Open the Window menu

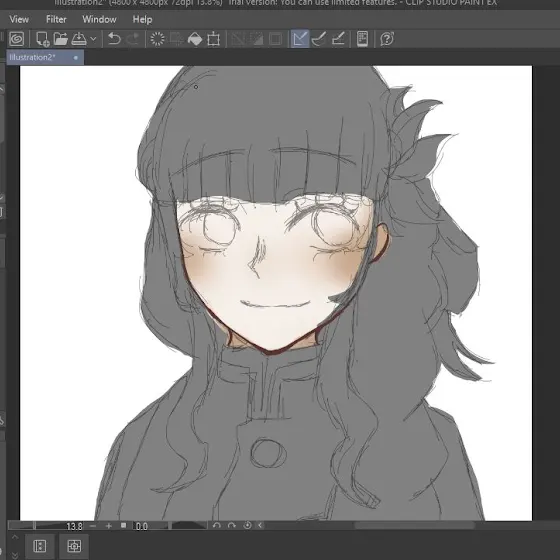[99, 19]
